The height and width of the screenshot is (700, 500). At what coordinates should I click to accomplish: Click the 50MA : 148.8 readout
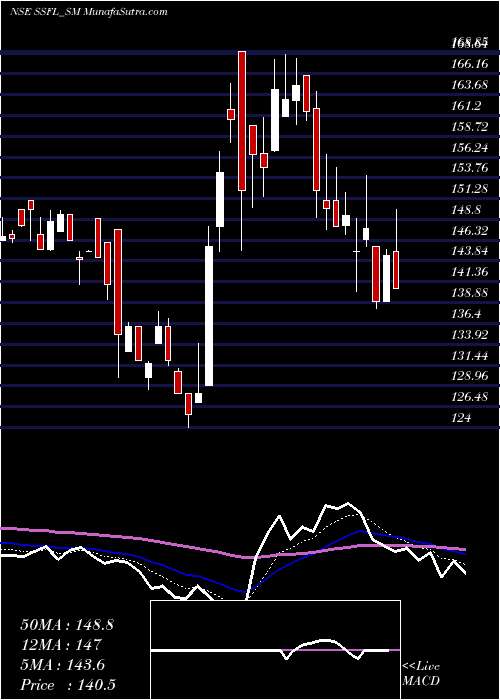click(x=67, y=625)
